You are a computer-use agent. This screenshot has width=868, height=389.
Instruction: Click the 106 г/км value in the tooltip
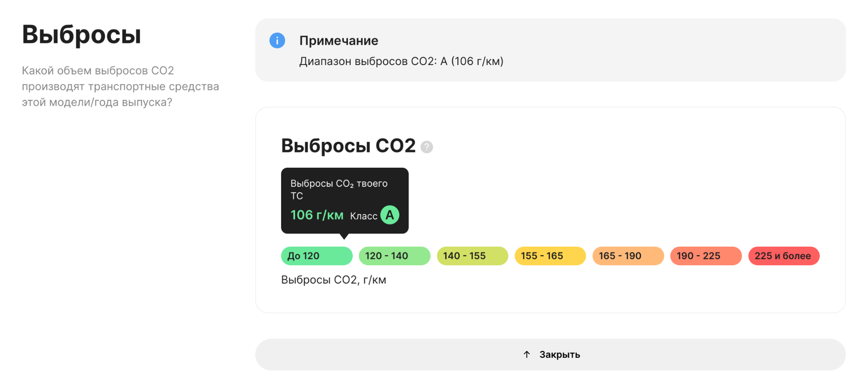click(x=317, y=215)
